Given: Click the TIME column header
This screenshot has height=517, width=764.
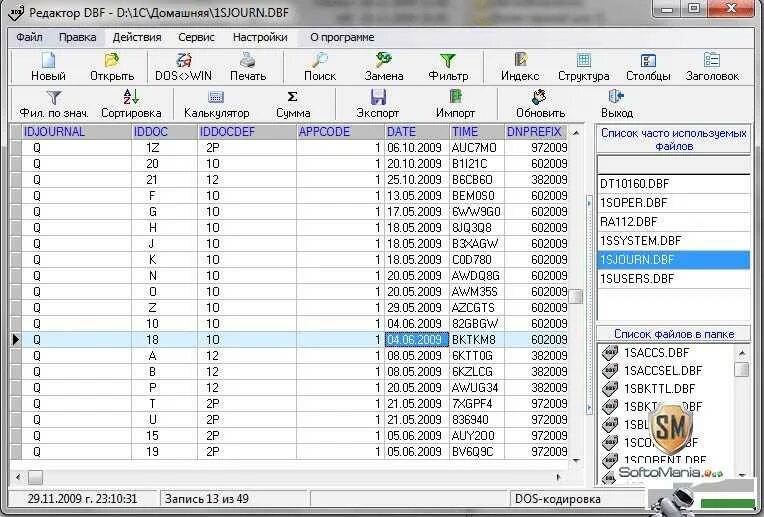Looking at the screenshot, I should (477, 132).
